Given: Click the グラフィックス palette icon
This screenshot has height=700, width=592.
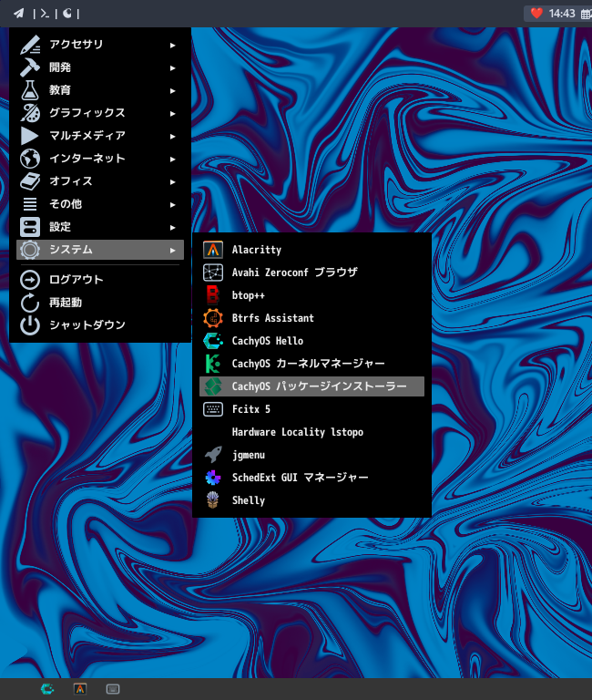Looking at the screenshot, I should pyautogui.click(x=30, y=113).
